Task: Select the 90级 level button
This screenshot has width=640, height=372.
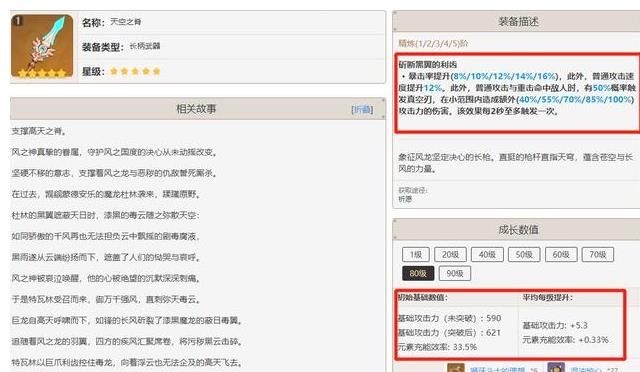Action: (x=455, y=273)
